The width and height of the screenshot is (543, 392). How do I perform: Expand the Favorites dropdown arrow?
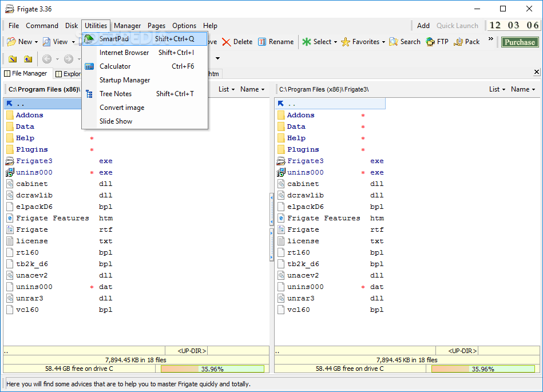coord(383,42)
